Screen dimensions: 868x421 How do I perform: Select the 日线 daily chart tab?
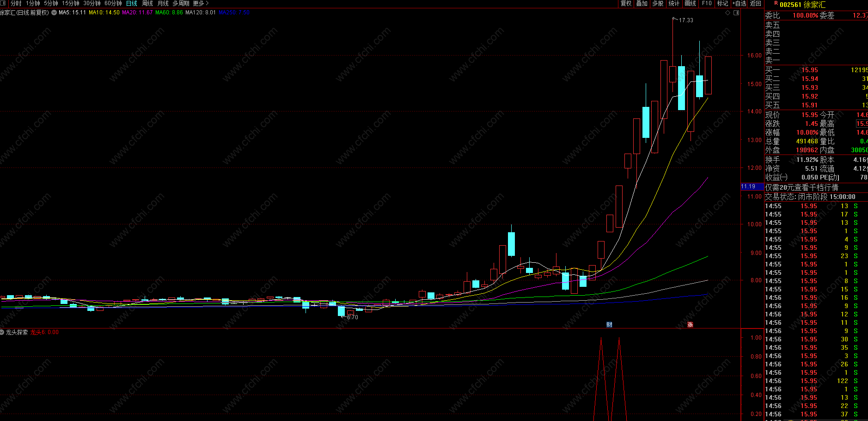(132, 3)
